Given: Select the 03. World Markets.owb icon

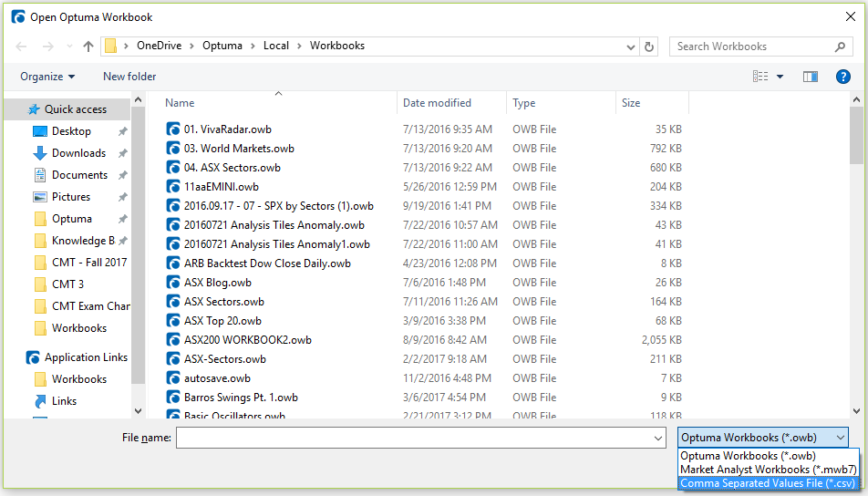Looking at the screenshot, I should tap(173, 149).
